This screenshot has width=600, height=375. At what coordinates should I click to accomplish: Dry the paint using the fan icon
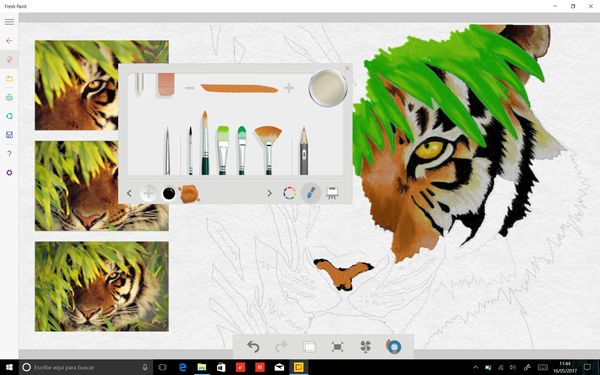[x=365, y=347]
